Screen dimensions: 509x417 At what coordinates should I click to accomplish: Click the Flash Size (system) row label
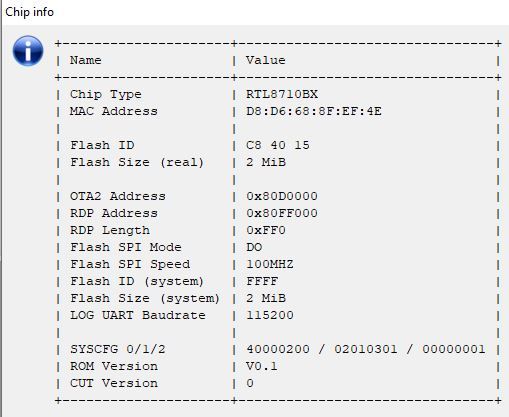[145, 298]
